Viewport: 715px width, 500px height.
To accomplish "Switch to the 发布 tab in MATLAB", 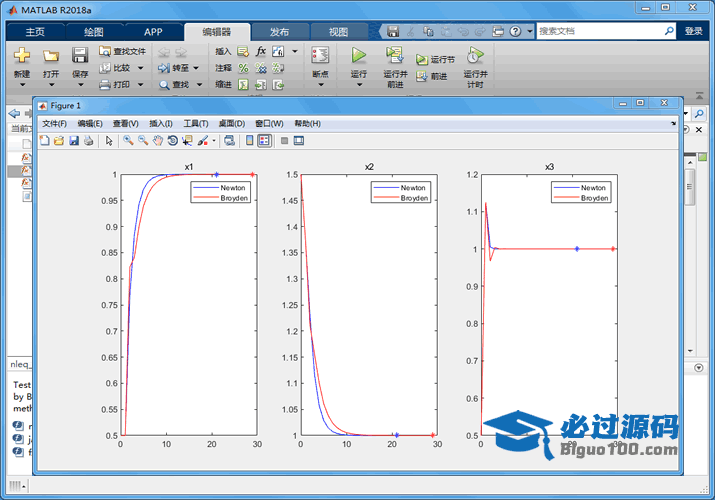I will click(279, 32).
